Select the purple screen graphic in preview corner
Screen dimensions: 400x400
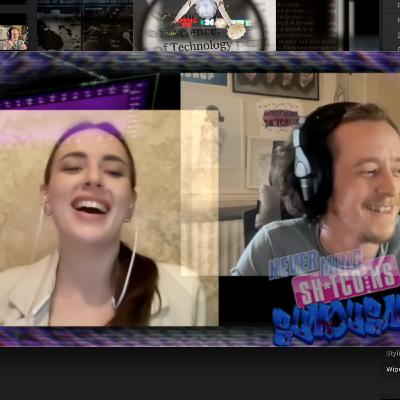[x=78, y=93]
